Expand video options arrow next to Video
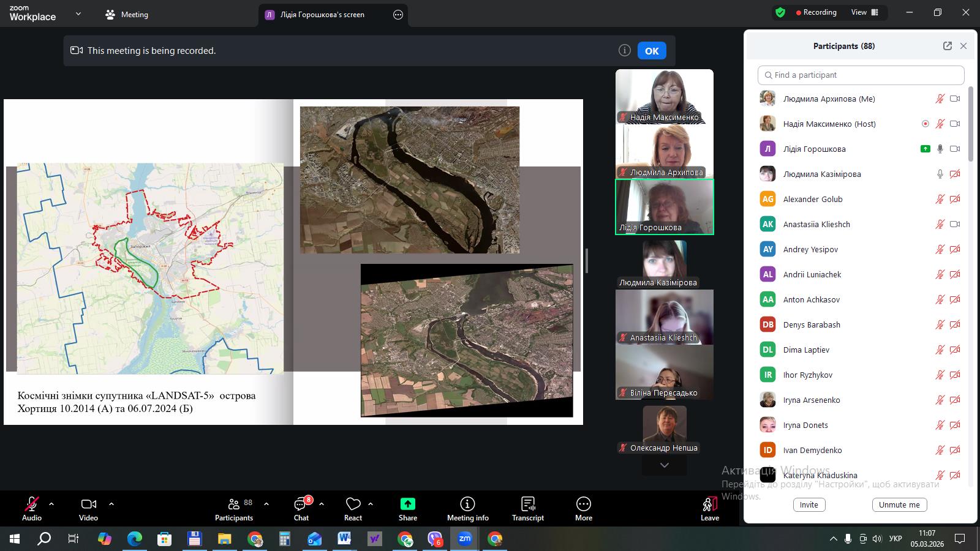The height and width of the screenshot is (551, 980). [111, 504]
